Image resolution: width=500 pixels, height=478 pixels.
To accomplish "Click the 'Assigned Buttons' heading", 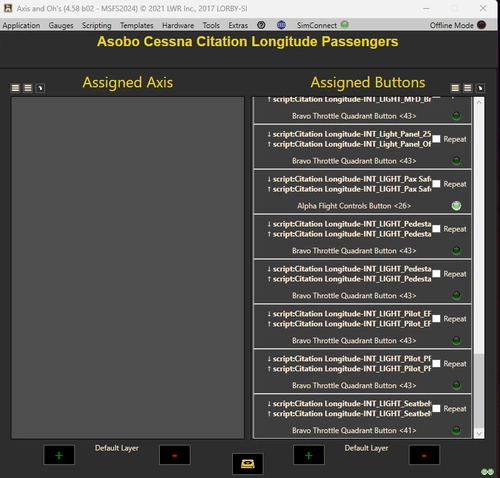I will 368,82.
